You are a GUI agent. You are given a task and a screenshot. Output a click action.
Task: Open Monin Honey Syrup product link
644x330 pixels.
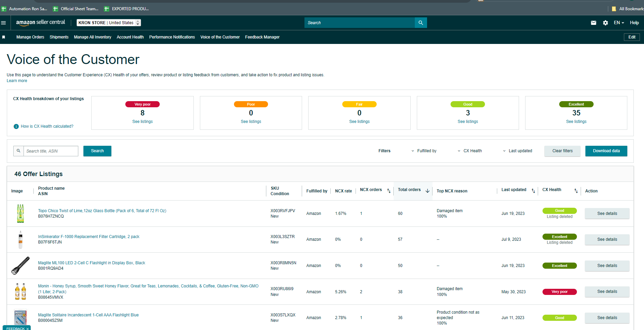(x=148, y=289)
